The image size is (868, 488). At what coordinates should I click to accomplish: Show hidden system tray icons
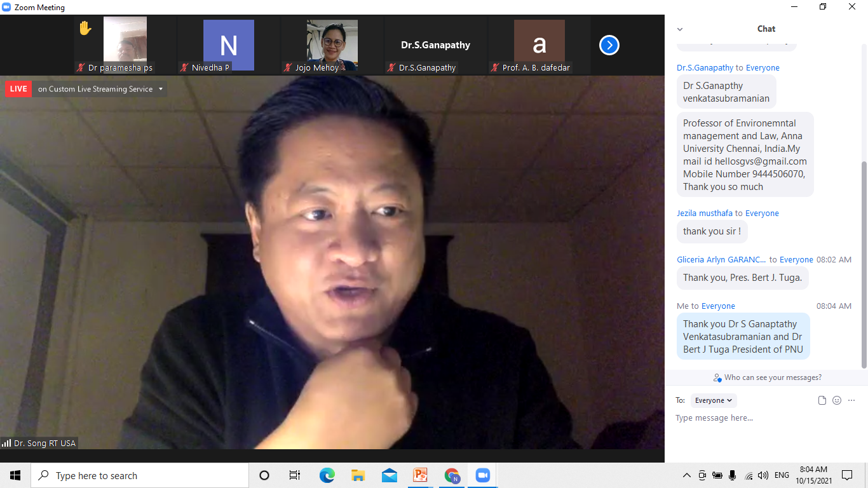(687, 475)
